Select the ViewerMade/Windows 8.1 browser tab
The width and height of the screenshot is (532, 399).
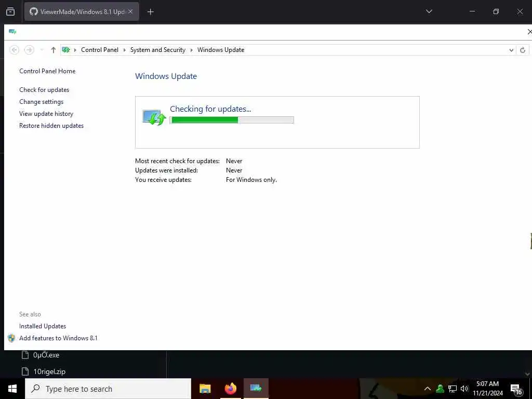pos(82,11)
